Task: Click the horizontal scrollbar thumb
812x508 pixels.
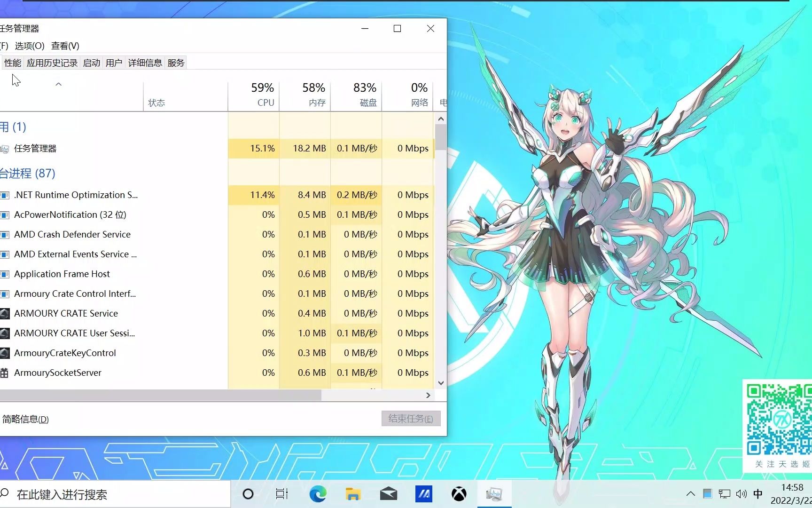Action: (x=160, y=395)
